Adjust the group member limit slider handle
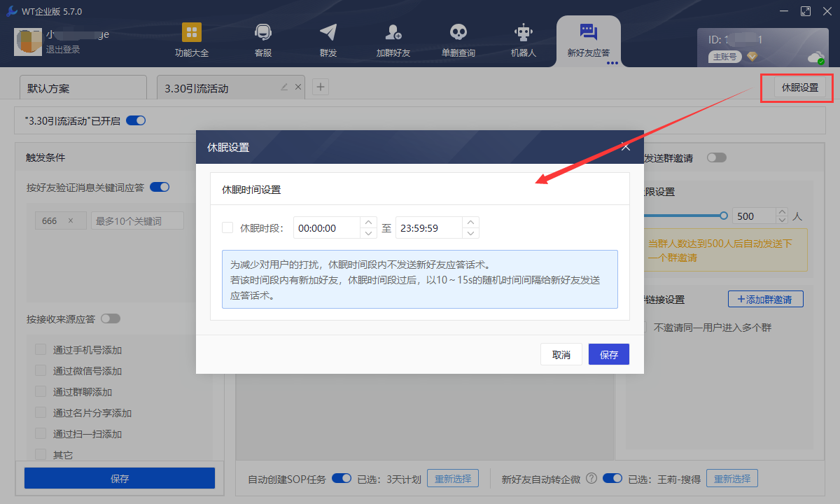Image resolution: width=840 pixels, height=504 pixels. pos(724,216)
